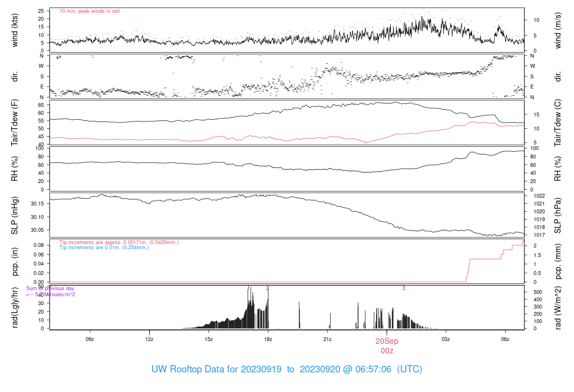The height and width of the screenshot is (392, 574).
Task: Click the "Tair/Tdew (C)" axis label
Action: click(x=558, y=122)
